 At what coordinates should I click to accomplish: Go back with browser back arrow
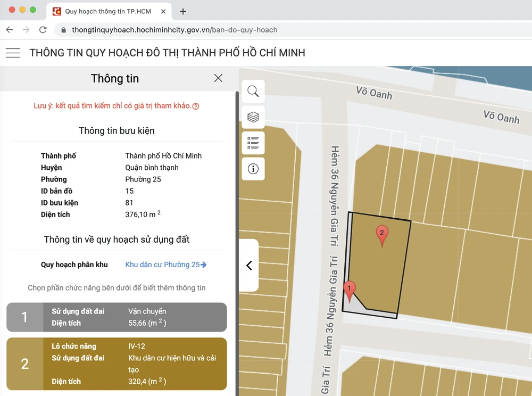pyautogui.click(x=10, y=30)
